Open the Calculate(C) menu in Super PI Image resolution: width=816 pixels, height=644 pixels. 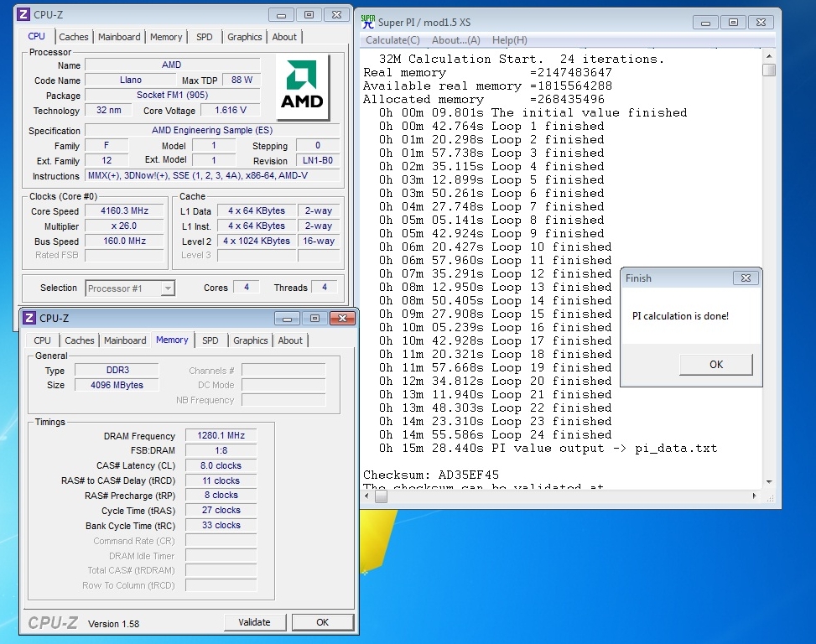coord(393,40)
